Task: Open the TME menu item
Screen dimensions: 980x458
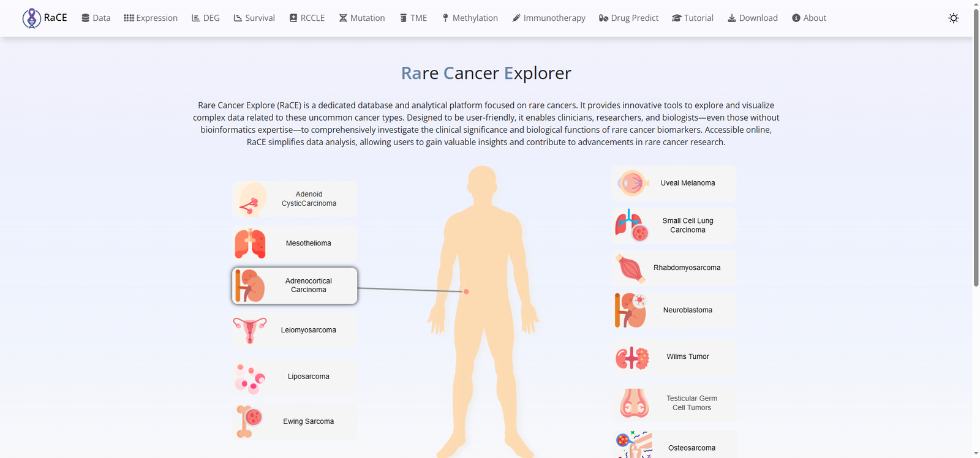Action: click(x=413, y=18)
